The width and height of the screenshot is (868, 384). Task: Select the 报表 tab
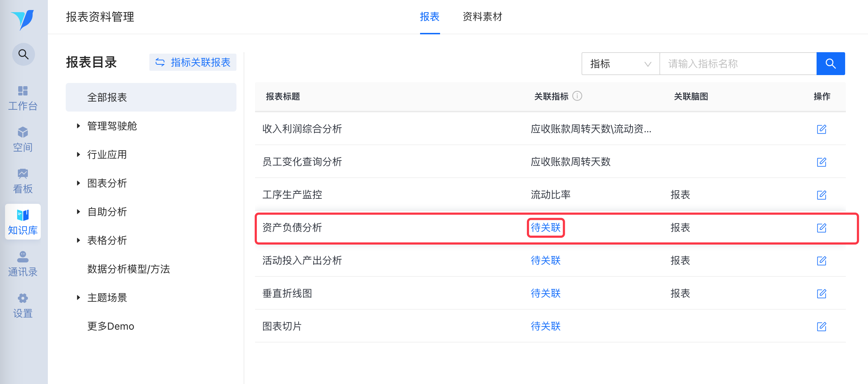click(430, 17)
